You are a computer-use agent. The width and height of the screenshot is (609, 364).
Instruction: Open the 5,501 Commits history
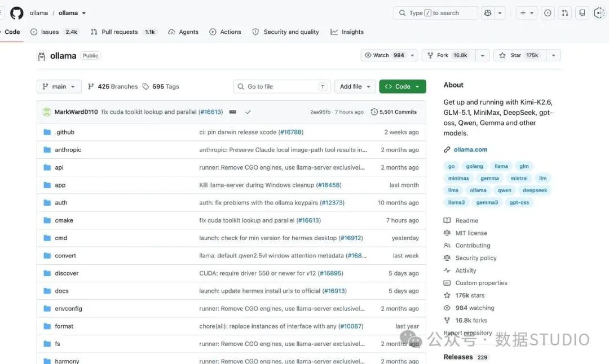[x=394, y=112]
